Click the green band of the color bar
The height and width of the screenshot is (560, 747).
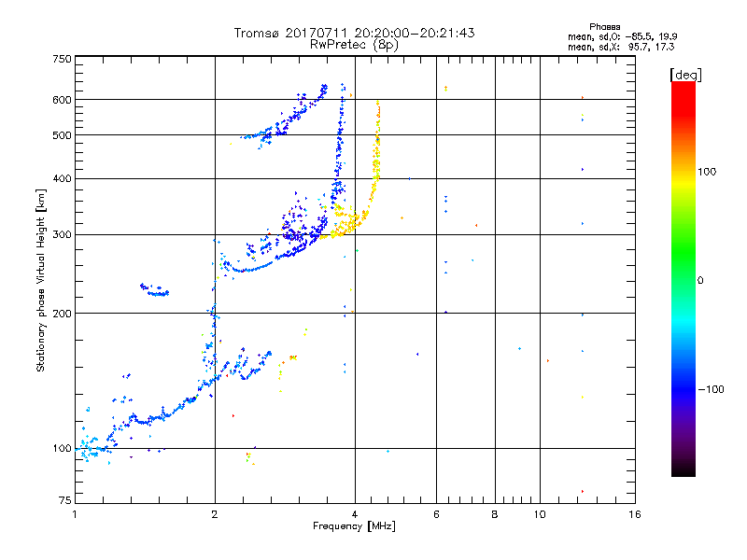[x=684, y=252]
